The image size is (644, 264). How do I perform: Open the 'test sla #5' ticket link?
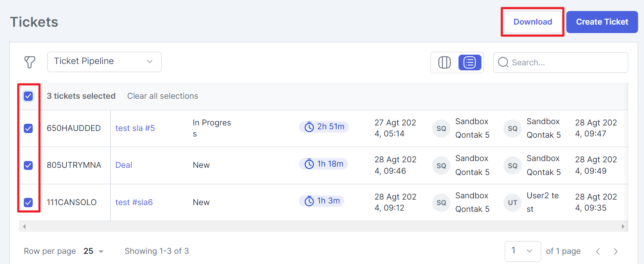click(x=135, y=128)
